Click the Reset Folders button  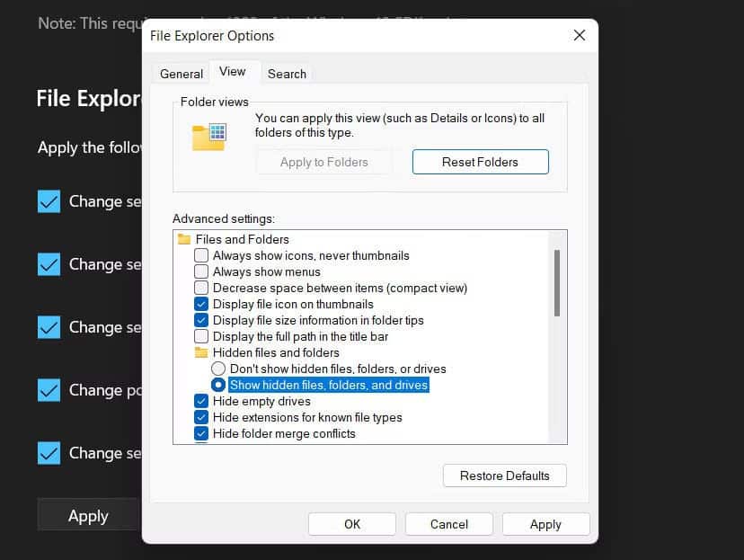click(x=480, y=162)
